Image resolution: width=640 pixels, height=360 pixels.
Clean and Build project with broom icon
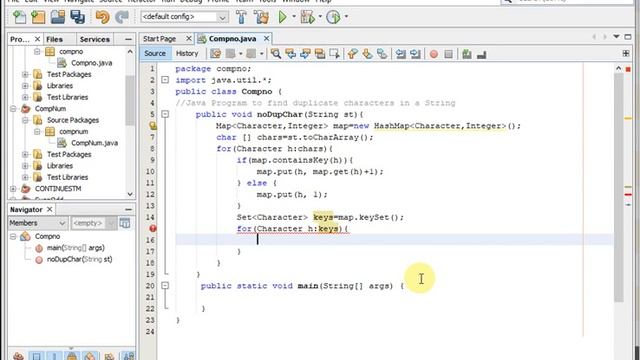tap(261, 17)
